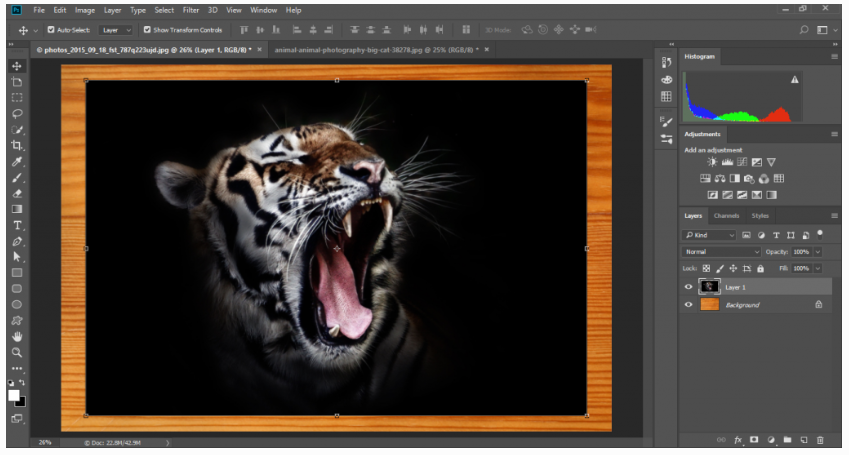Open the Brush Settings panel icon
The image size is (849, 455).
coord(667,122)
